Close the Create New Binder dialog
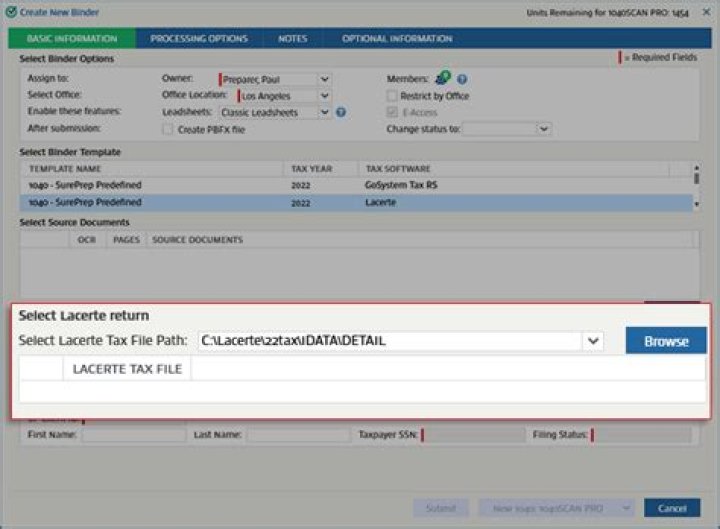Image resolution: width=720 pixels, height=529 pixels. [x=706, y=12]
